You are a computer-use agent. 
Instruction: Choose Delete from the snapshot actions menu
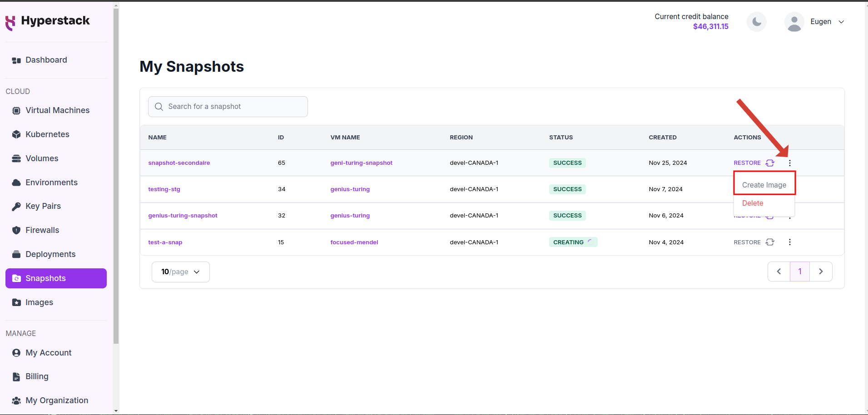coord(753,203)
